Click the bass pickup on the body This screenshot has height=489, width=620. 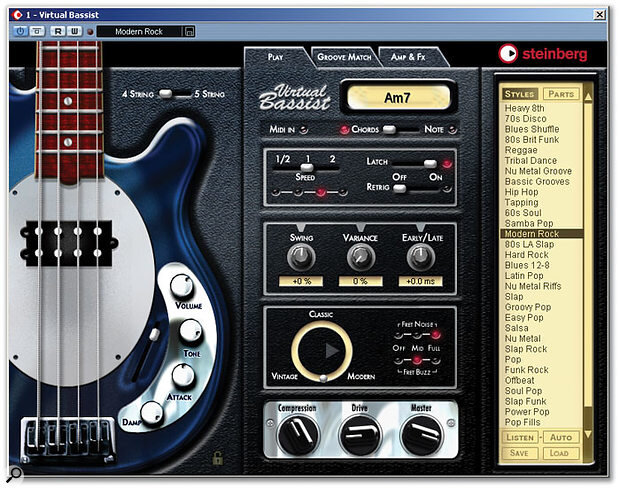coord(69,242)
